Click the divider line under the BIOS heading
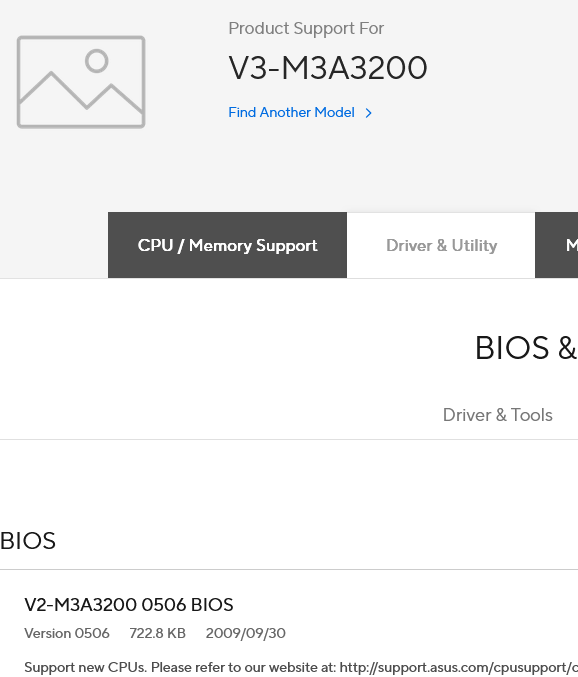 click(289, 569)
